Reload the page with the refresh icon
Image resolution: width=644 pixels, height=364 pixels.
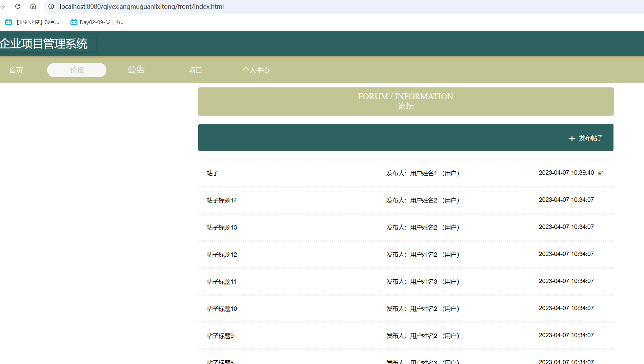[x=18, y=6]
